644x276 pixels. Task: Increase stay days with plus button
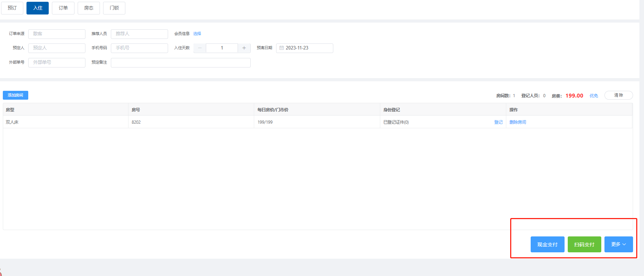click(x=244, y=48)
